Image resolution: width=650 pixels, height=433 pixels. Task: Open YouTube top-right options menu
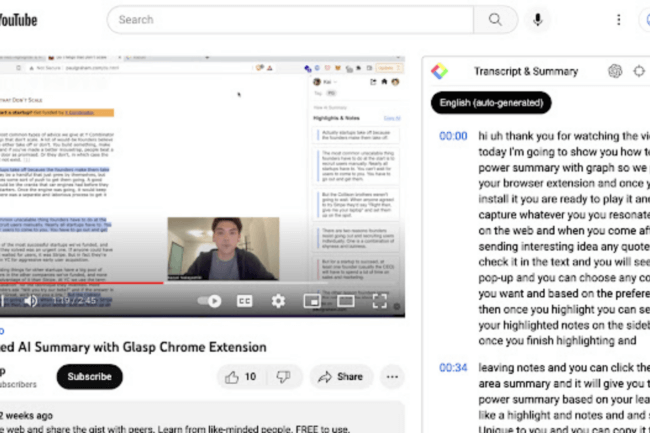(x=619, y=20)
